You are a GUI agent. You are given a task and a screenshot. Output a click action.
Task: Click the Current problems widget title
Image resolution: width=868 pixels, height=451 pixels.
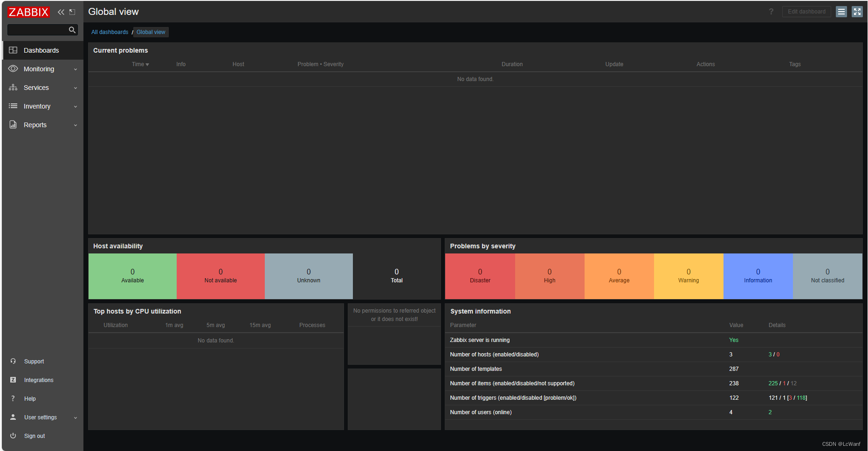coord(120,50)
